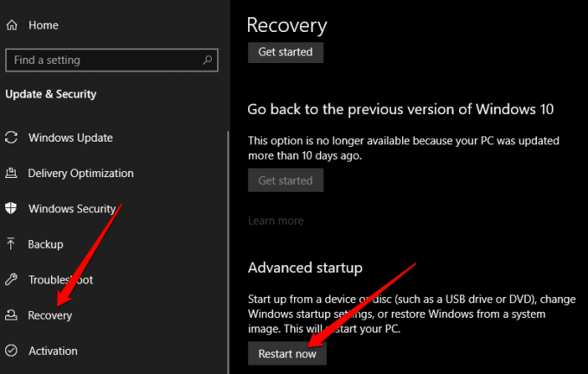Navigate to the Activation page
The height and width of the screenshot is (374, 588).
tap(53, 351)
